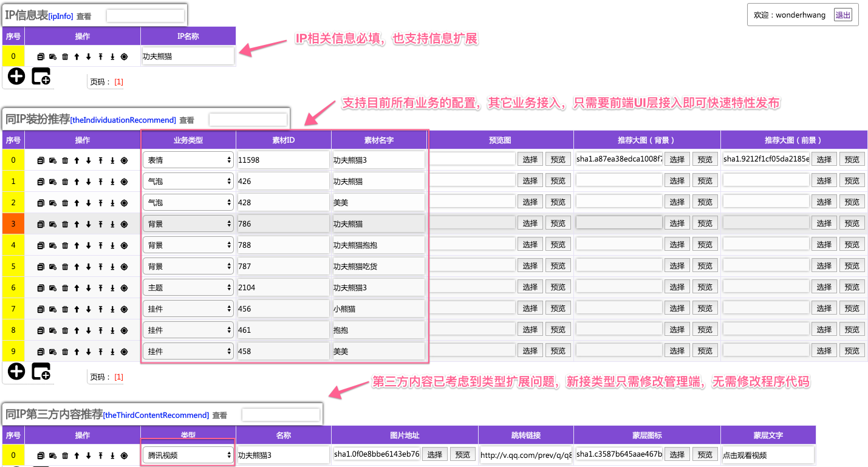Image resolution: width=868 pixels, height=467 pixels.
Task: Click page number 1 under 同IP装扮推荐
Action: coord(119,377)
